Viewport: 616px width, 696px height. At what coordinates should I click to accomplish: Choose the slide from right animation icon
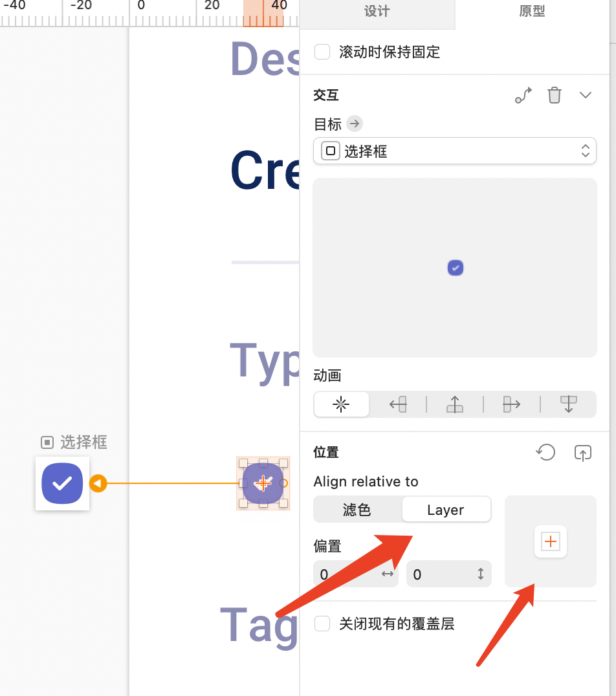point(398,404)
